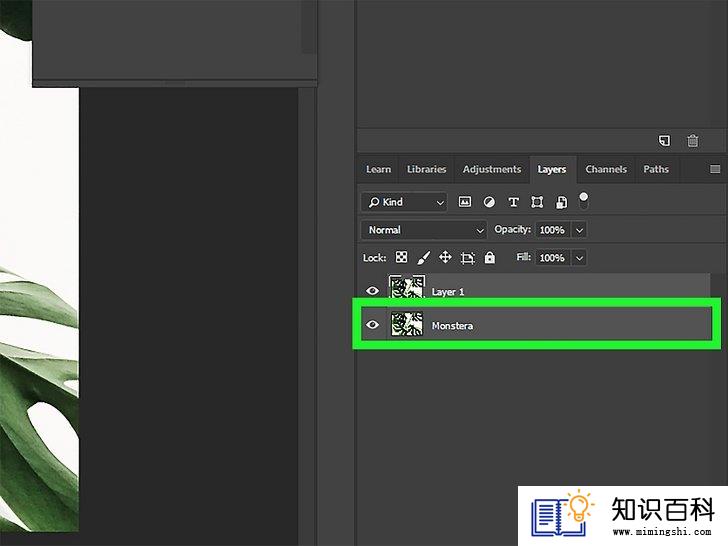728x546 pixels.
Task: Filter layers by pixel layer icon
Action: (x=465, y=202)
